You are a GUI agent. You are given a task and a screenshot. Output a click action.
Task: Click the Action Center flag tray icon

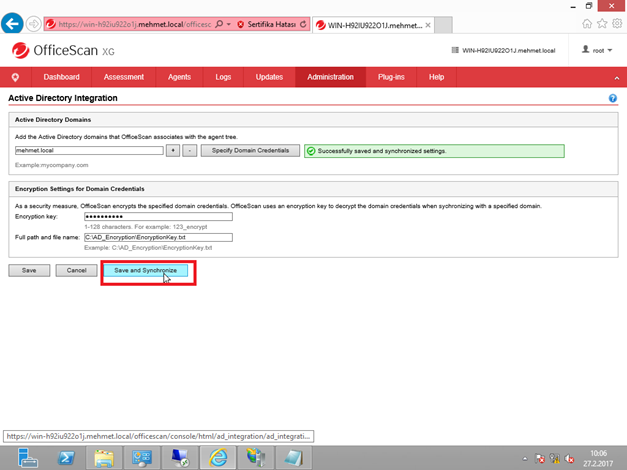[x=540, y=459]
